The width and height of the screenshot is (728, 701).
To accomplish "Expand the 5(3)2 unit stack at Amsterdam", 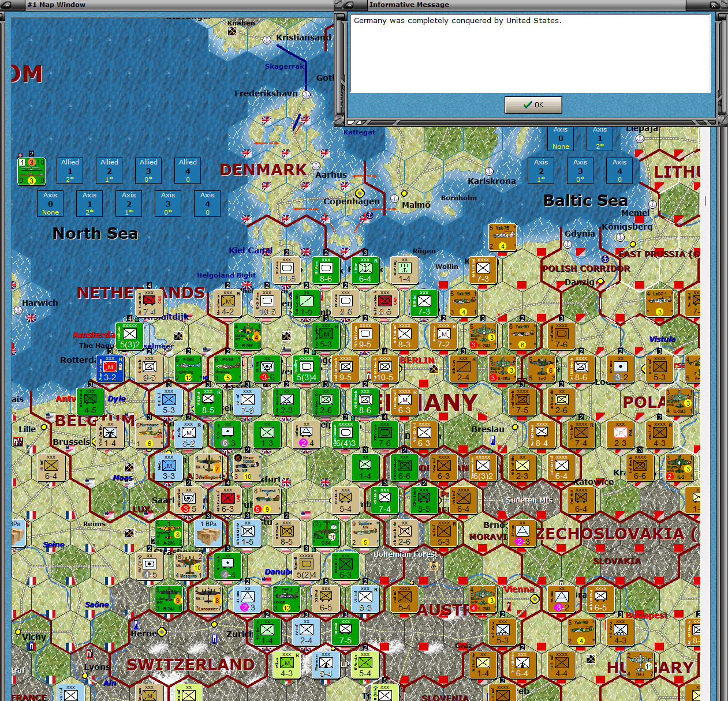I will point(129,335).
